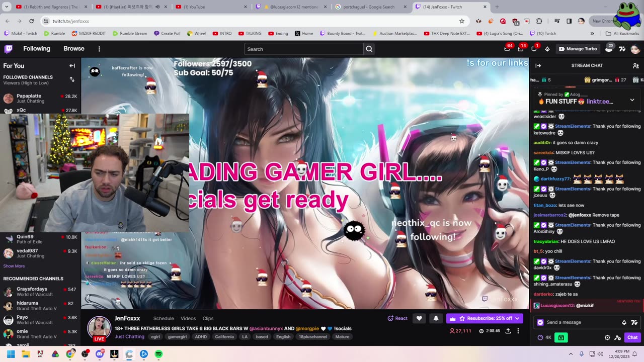Open JenFoxxx Schedule tab
Screen dimensions: 644x362
point(164,318)
